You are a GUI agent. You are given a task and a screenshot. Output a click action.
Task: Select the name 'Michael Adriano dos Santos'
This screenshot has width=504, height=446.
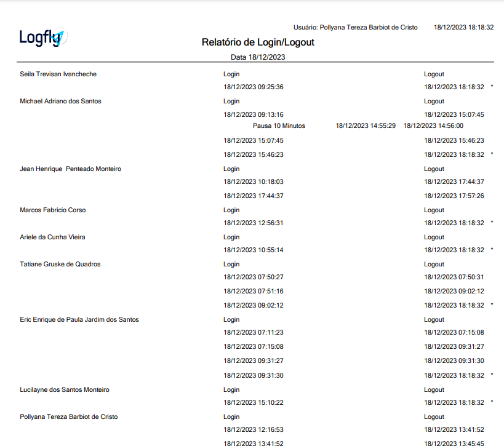point(60,102)
